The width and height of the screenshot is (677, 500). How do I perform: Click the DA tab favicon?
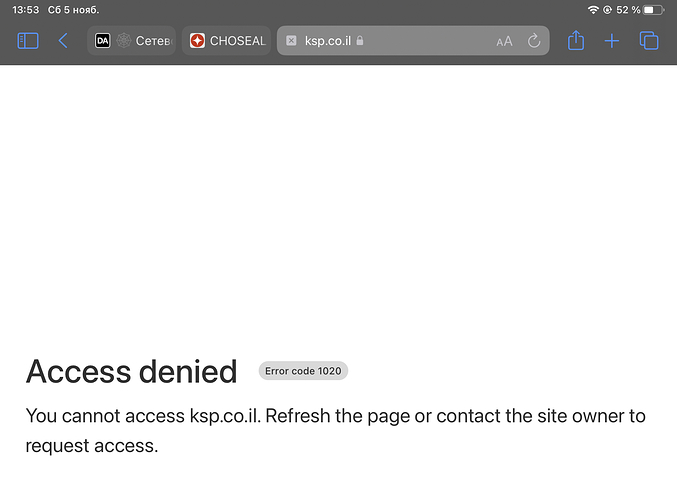pyautogui.click(x=102, y=41)
